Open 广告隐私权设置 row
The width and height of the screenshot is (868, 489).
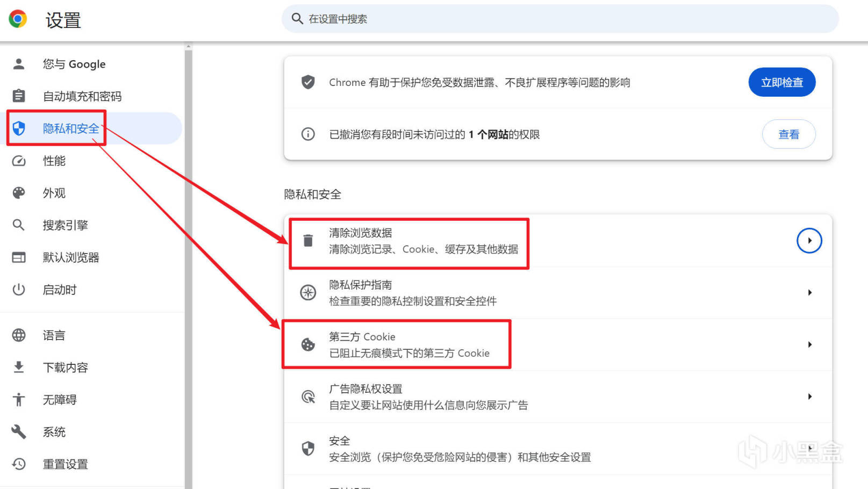click(558, 397)
